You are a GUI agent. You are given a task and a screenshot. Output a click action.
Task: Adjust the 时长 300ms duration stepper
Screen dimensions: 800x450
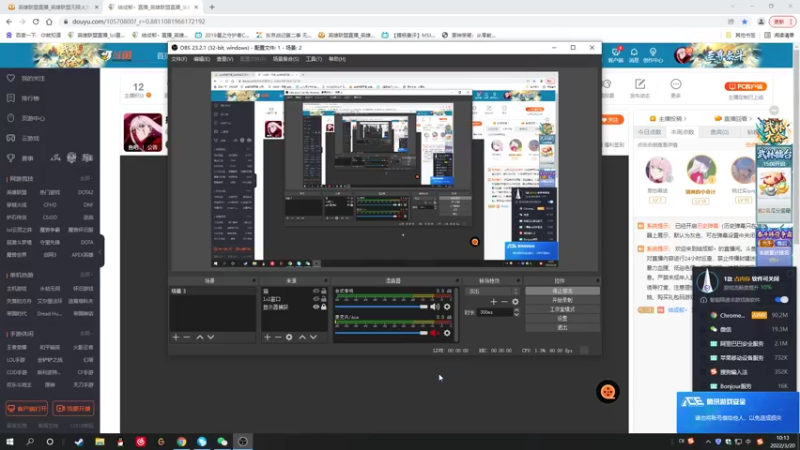pyautogui.click(x=516, y=312)
